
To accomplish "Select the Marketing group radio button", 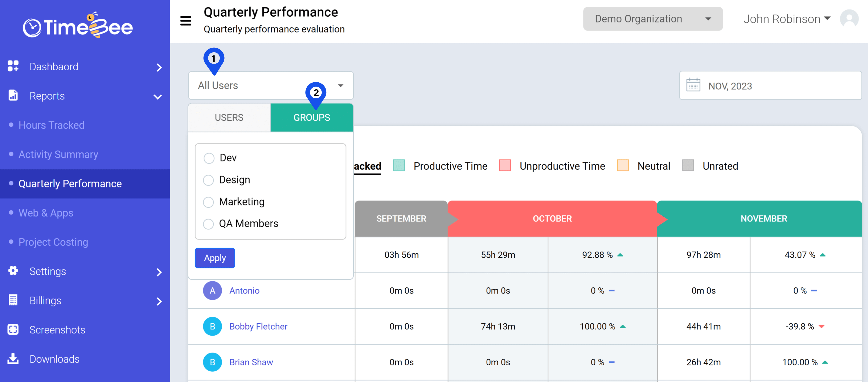I will tap(209, 202).
